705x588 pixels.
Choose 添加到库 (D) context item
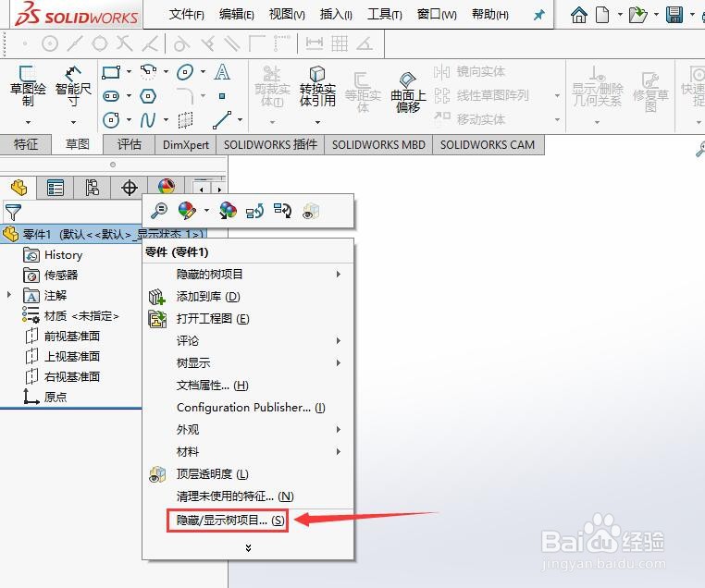click(x=248, y=297)
